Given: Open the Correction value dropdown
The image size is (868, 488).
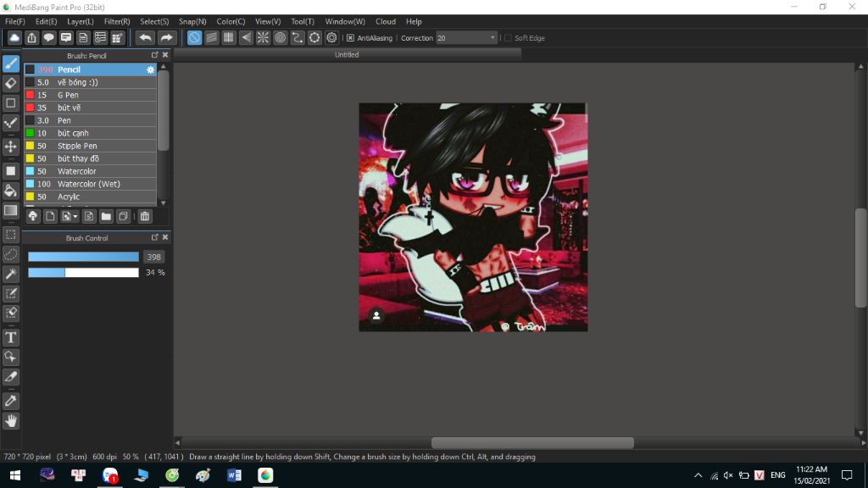Looking at the screenshot, I should click(492, 37).
